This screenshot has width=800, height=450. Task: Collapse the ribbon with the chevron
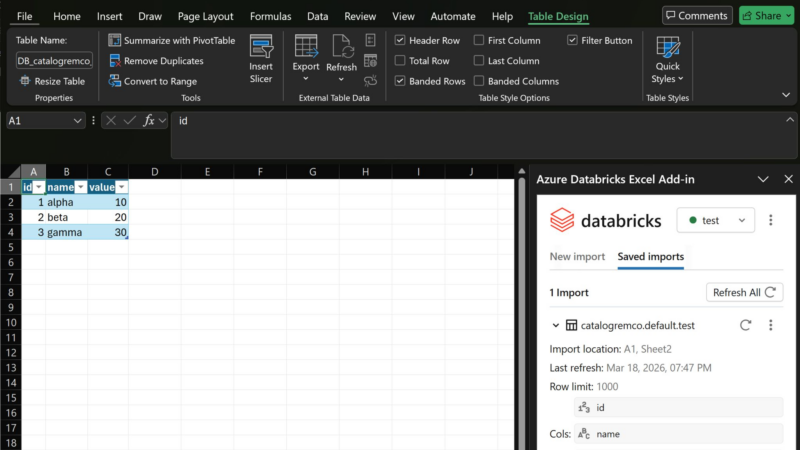(x=786, y=95)
